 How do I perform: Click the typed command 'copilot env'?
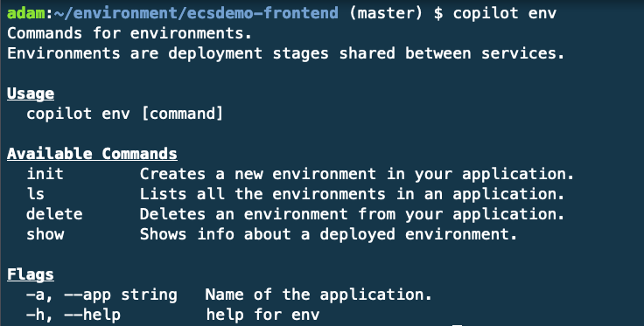tap(505, 14)
